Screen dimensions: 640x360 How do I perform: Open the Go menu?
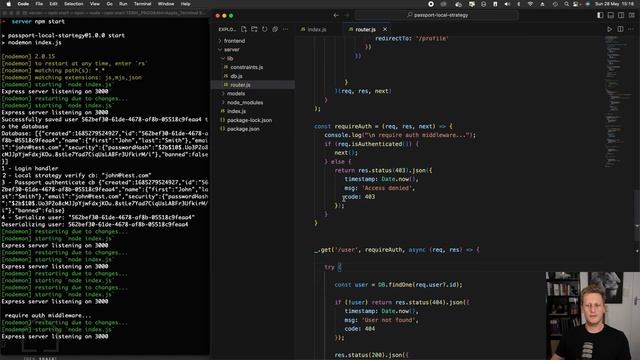tap(109, 4)
